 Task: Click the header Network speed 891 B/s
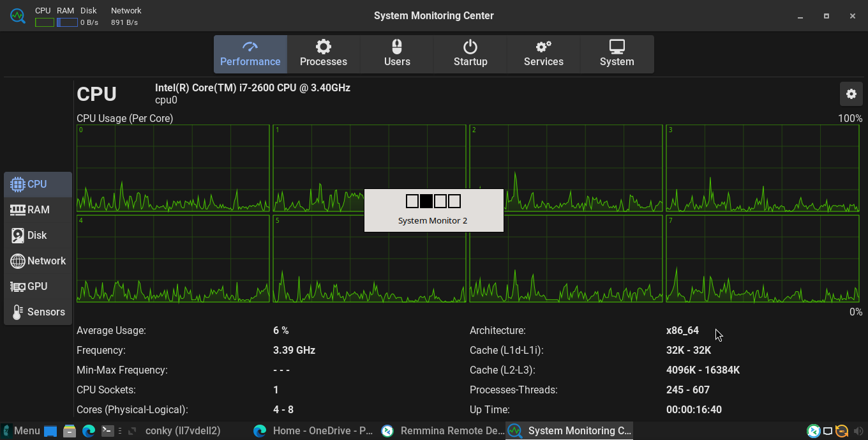(124, 22)
